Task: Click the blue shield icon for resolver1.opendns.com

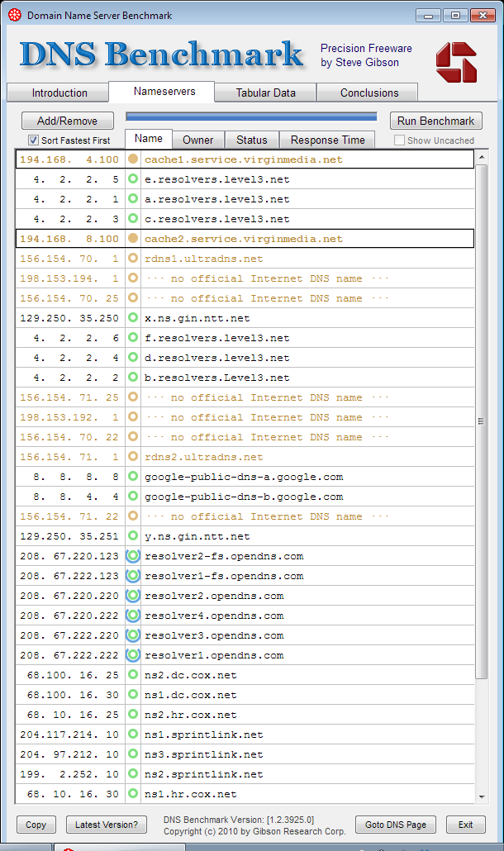Action: (133, 654)
